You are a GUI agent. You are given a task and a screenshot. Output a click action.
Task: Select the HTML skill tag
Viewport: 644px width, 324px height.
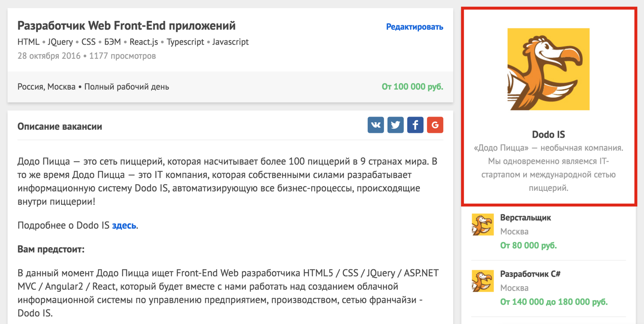[x=28, y=42]
